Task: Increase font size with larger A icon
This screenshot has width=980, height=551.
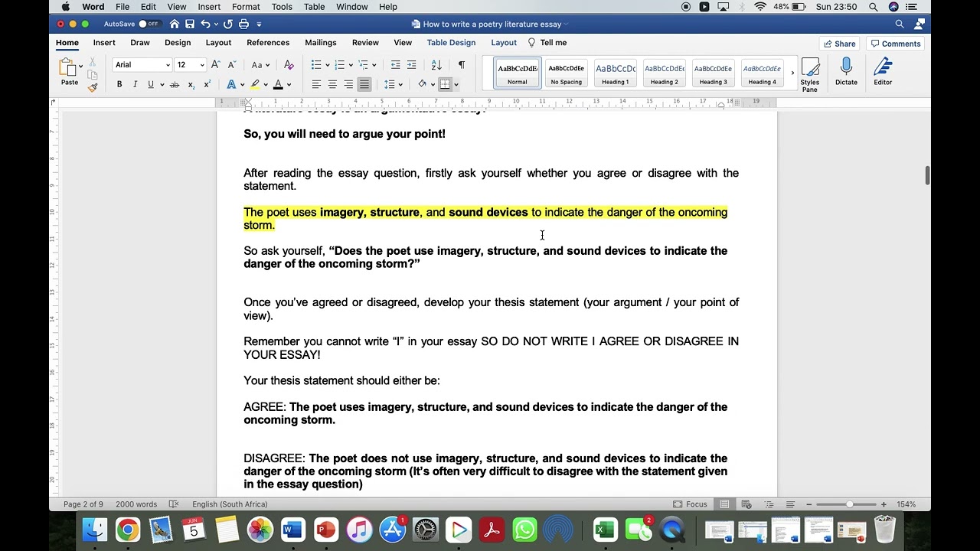Action: 216,65
